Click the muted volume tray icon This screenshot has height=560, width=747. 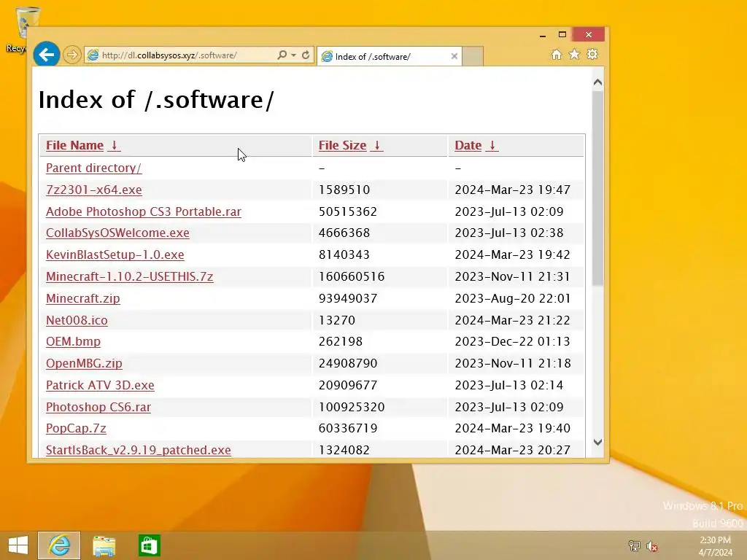(x=651, y=545)
